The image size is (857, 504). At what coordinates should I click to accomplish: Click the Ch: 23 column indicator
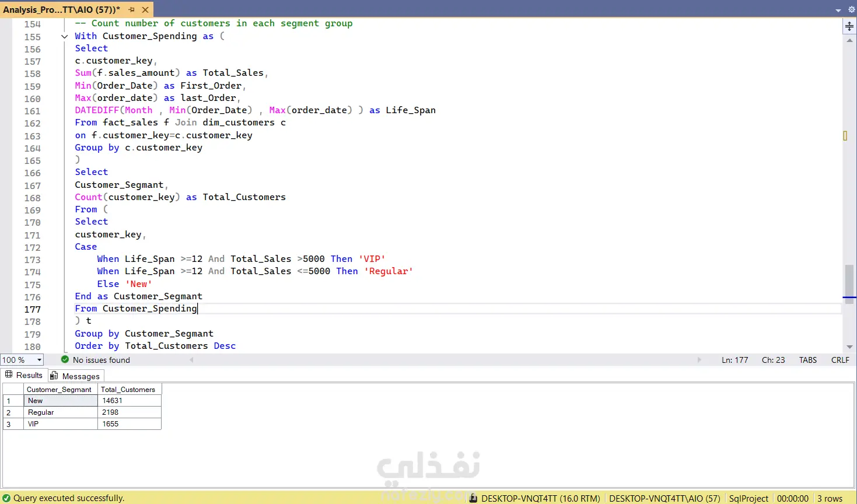click(773, 360)
